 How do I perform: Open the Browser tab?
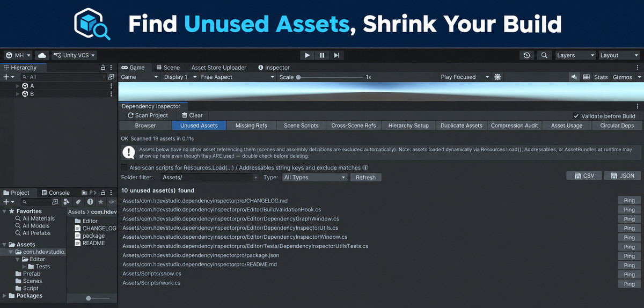145,126
